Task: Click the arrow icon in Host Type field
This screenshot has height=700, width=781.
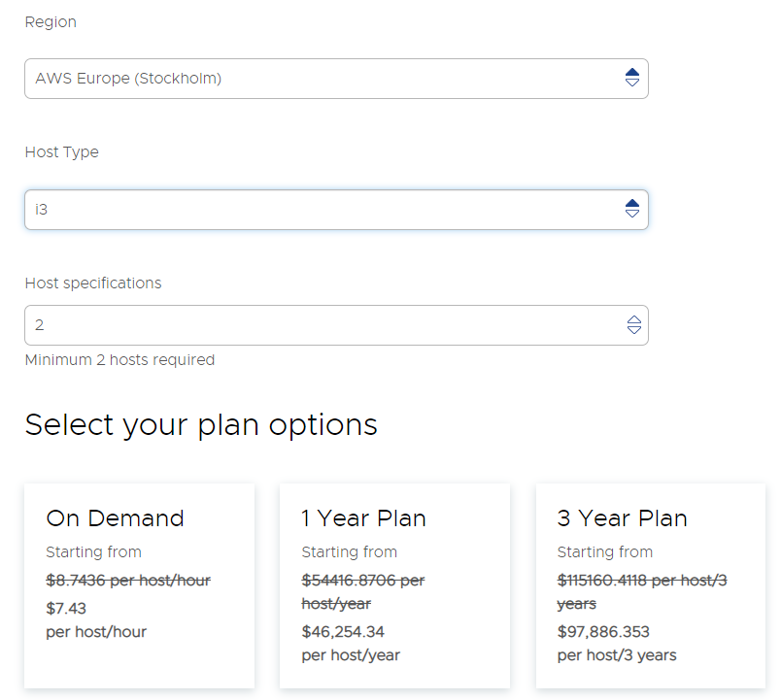Action: pos(632,210)
